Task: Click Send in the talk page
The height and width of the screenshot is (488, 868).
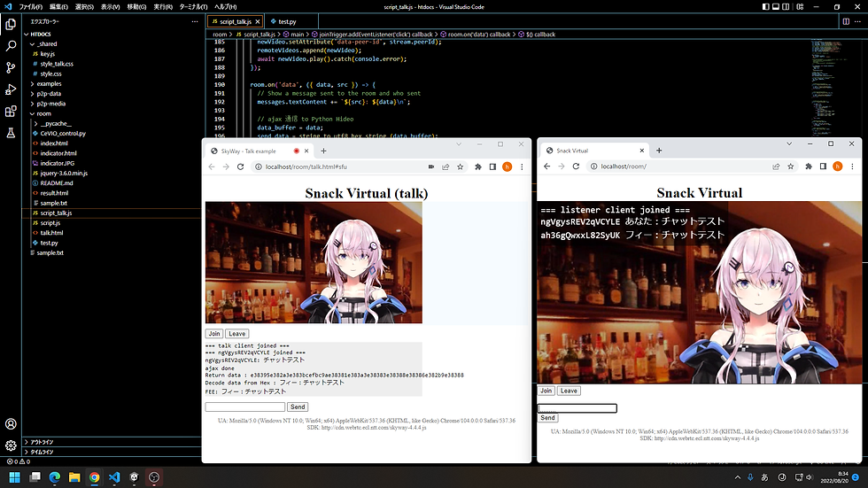Action: tap(298, 407)
